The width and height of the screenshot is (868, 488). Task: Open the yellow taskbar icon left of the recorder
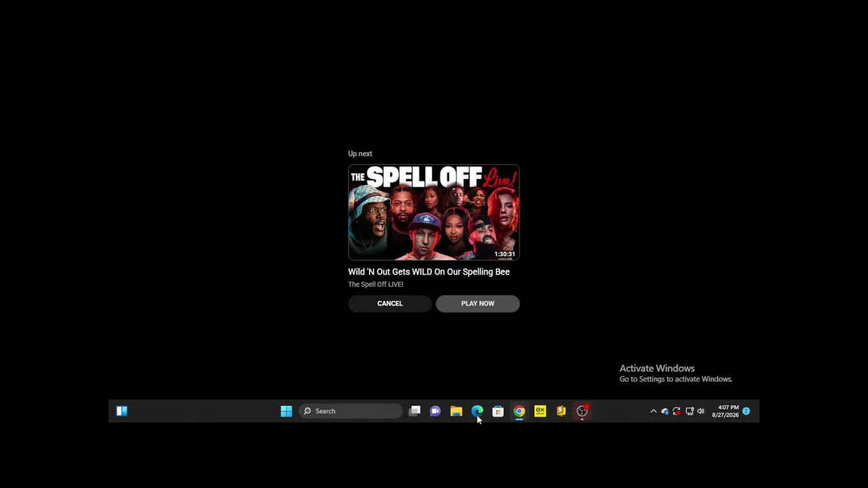(561, 411)
